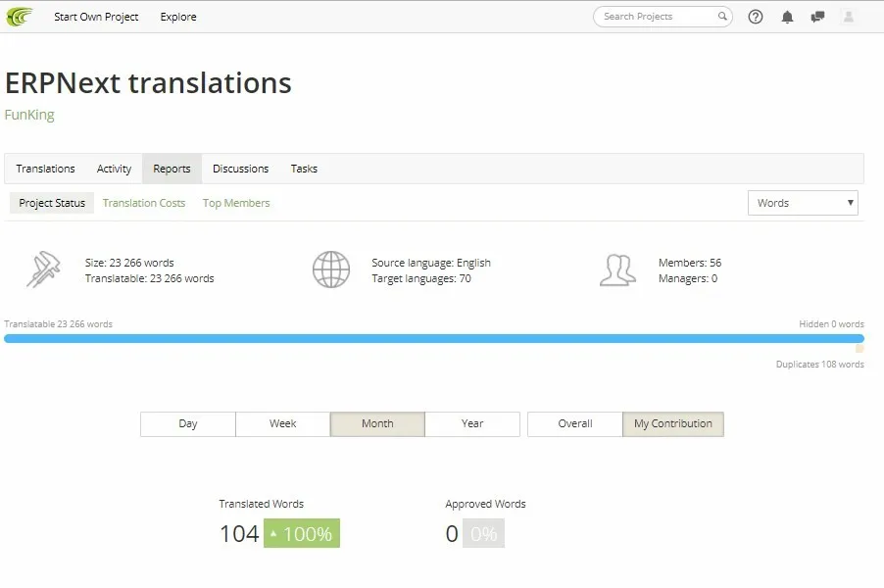This screenshot has height=588, width=884.
Task: Click the blue translatable words progress bar
Action: 433,338
